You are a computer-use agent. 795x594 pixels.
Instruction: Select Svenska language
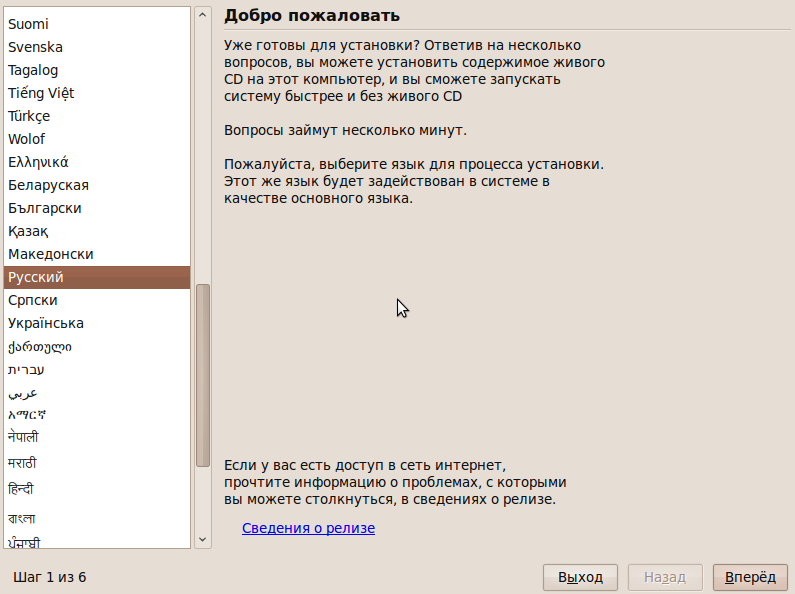click(x=97, y=47)
